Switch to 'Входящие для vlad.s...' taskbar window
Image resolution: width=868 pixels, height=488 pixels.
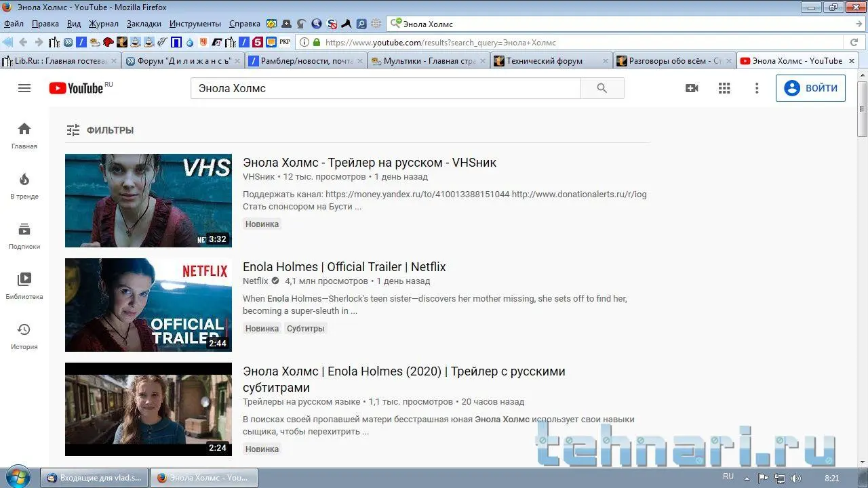coord(94,478)
